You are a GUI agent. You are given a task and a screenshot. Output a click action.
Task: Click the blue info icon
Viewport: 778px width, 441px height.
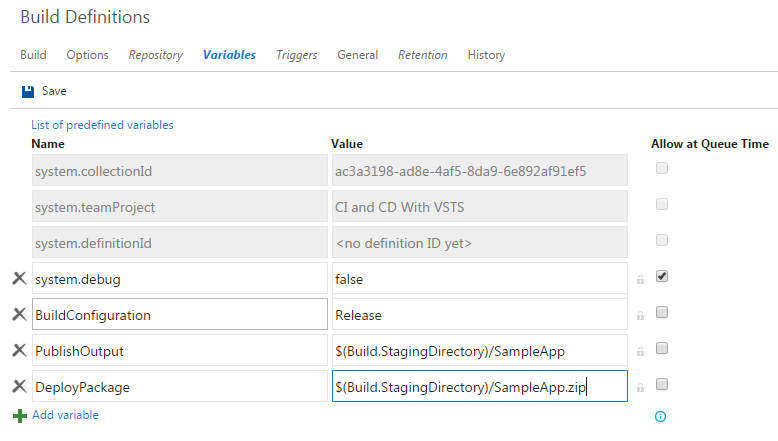(660, 416)
